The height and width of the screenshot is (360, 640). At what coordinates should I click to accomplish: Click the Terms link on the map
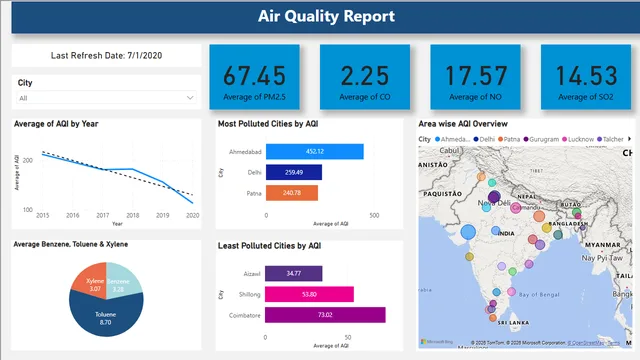(614, 343)
